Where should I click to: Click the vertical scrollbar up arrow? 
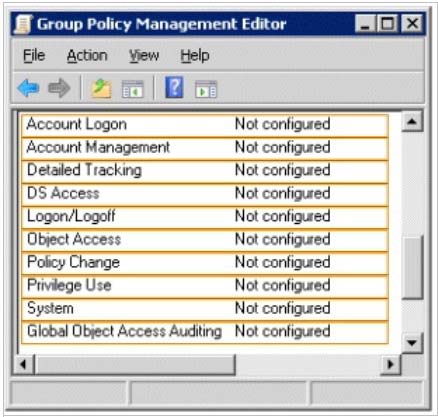[412, 122]
